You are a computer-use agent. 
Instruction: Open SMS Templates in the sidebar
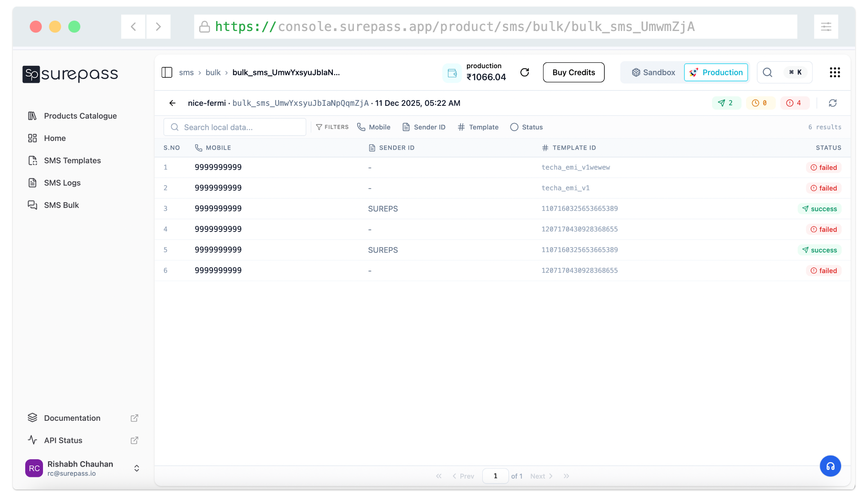[72, 160]
